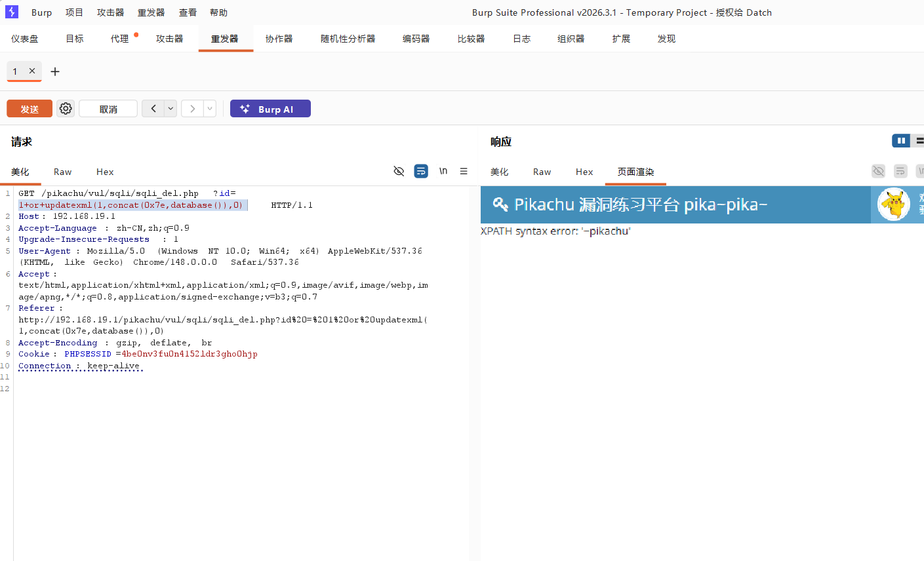Add a new Repeater tab with the plus icon

55,71
